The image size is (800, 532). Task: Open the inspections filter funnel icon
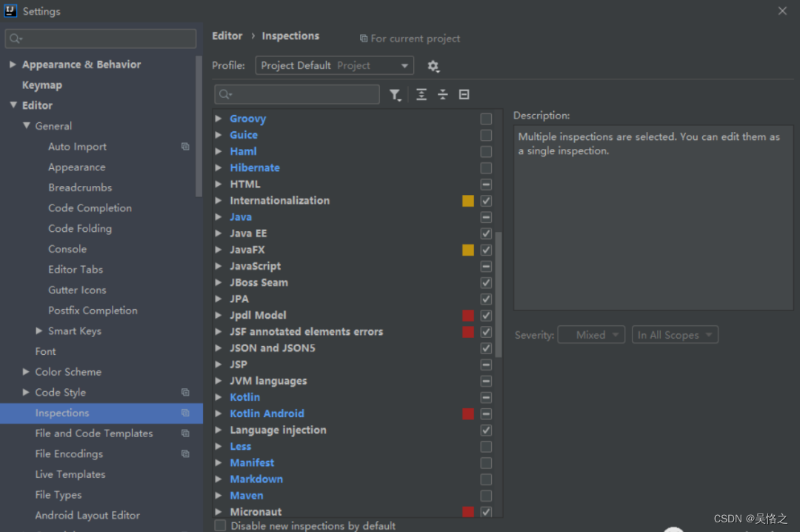395,95
